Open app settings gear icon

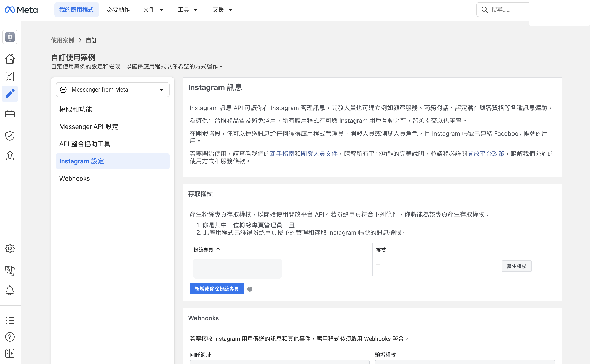[10, 248]
